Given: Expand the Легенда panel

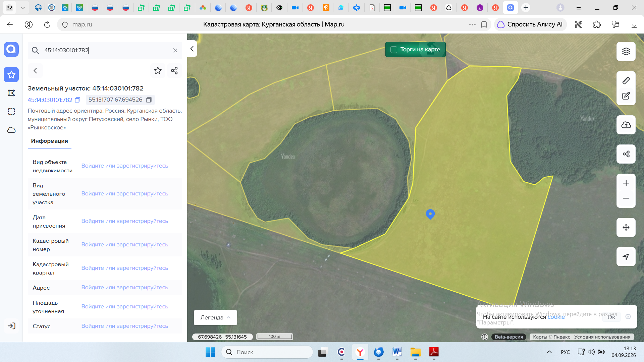Looking at the screenshot, I should [215, 317].
